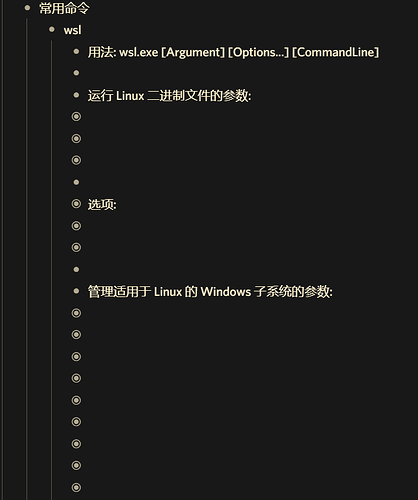418x500 pixels.
Task: Click the bullet before 管理适用于 Linux 的 Windows 子系统
Action: (76, 291)
